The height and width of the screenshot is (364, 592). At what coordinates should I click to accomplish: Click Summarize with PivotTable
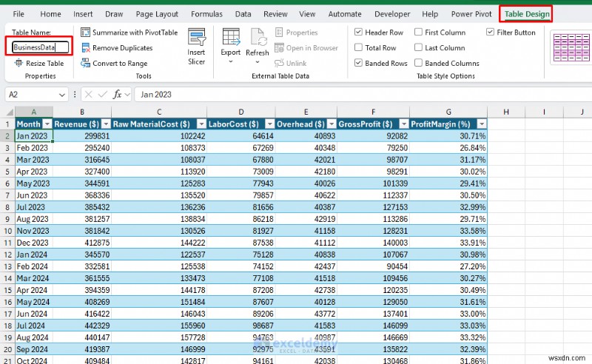coord(129,33)
